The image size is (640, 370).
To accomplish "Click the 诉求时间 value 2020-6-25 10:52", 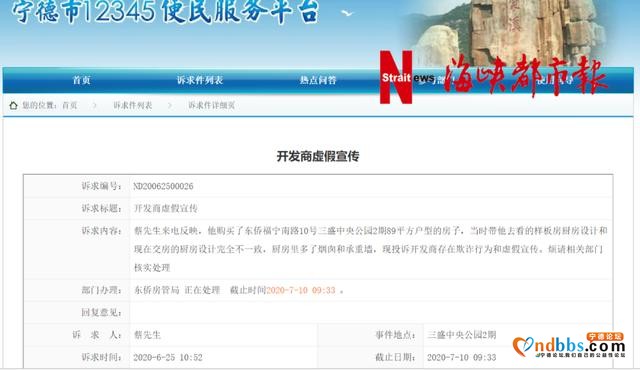I will 168,357.
